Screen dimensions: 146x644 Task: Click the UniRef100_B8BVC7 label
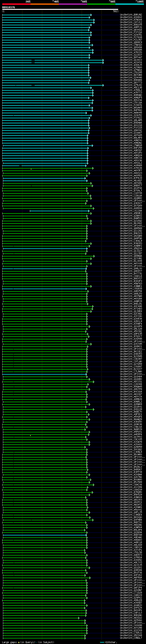[131, 186]
